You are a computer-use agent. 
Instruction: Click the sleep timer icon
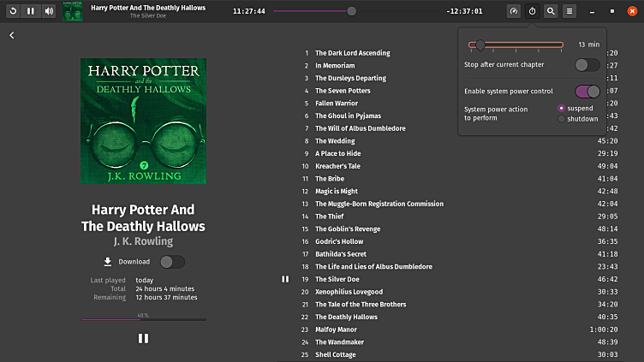coord(532,11)
